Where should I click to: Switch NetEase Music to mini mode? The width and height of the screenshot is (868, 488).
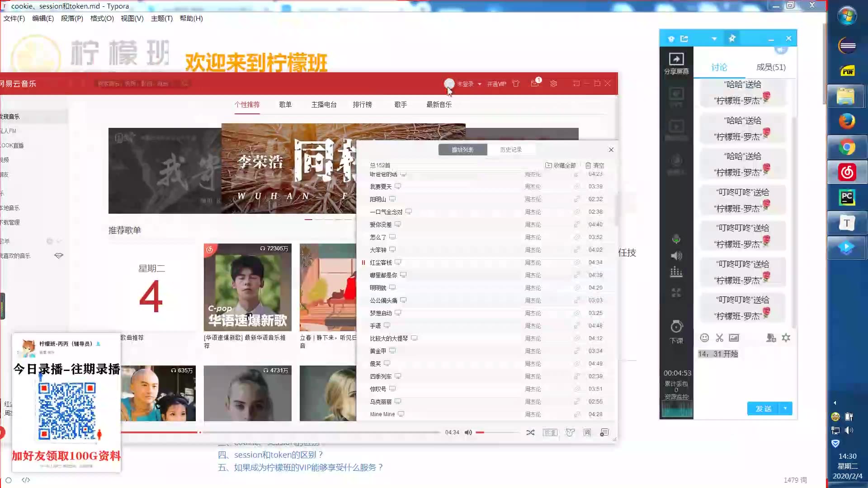[x=576, y=84]
